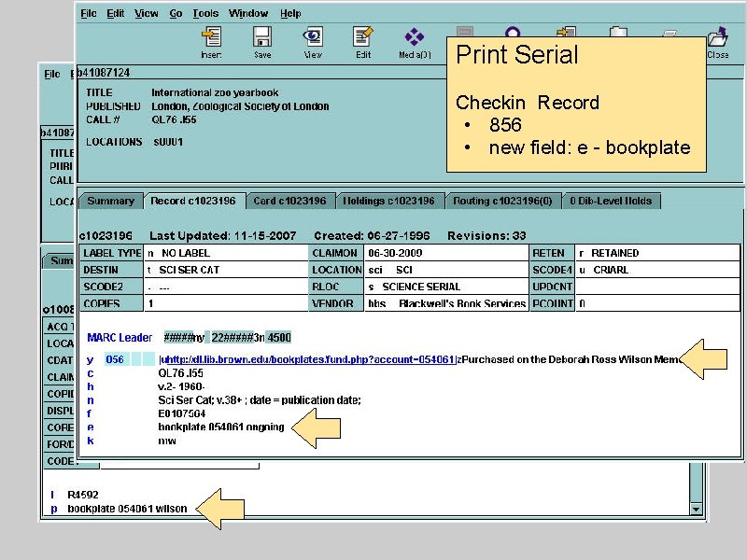Switch to 0 Bib-Level Holds tab
747x560 pixels.
(611, 201)
